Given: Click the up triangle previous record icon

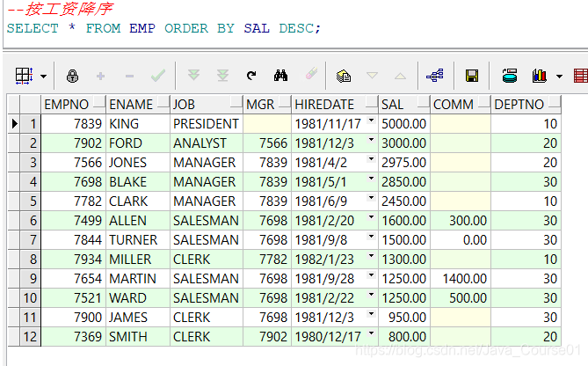Looking at the screenshot, I should (x=400, y=76).
